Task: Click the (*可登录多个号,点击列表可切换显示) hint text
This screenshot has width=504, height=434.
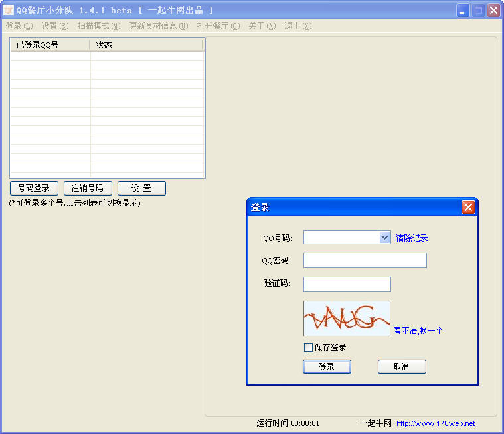Action: click(74, 203)
